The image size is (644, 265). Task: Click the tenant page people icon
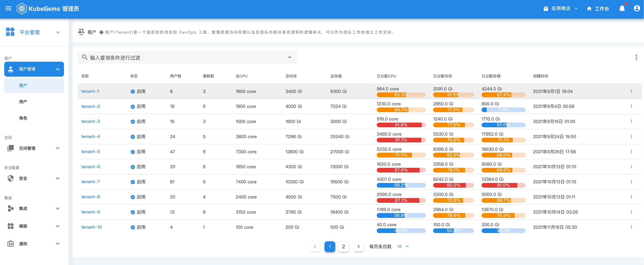coord(81,32)
